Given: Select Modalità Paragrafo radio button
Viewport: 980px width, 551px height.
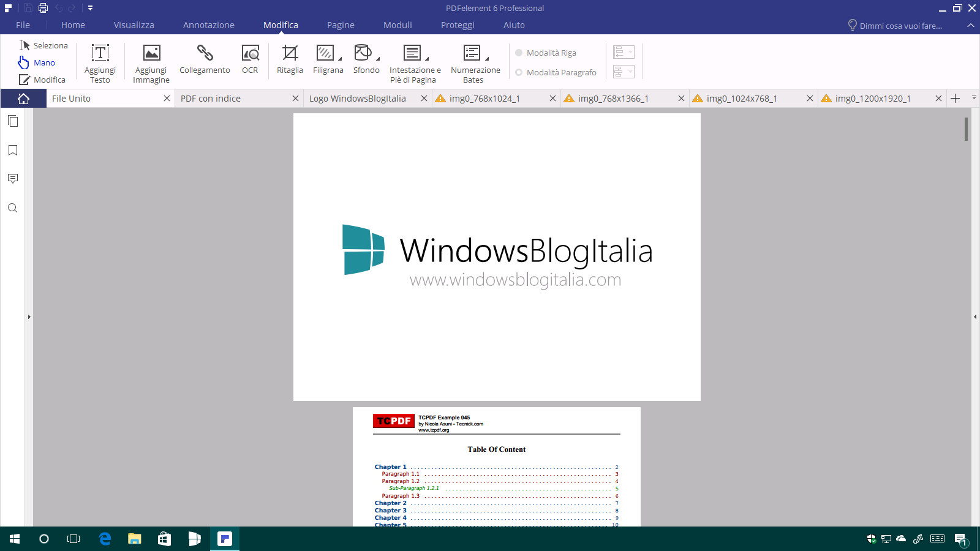Looking at the screenshot, I should [x=556, y=72].
